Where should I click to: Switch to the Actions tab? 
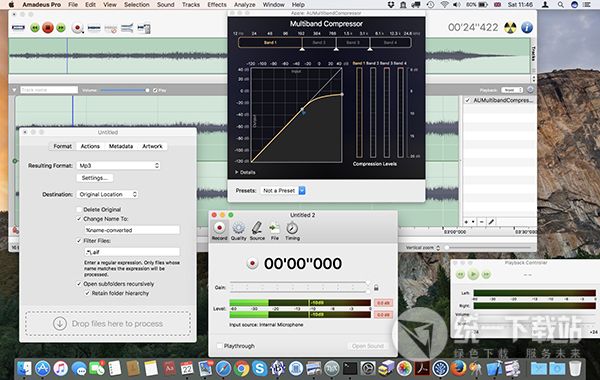[90, 146]
